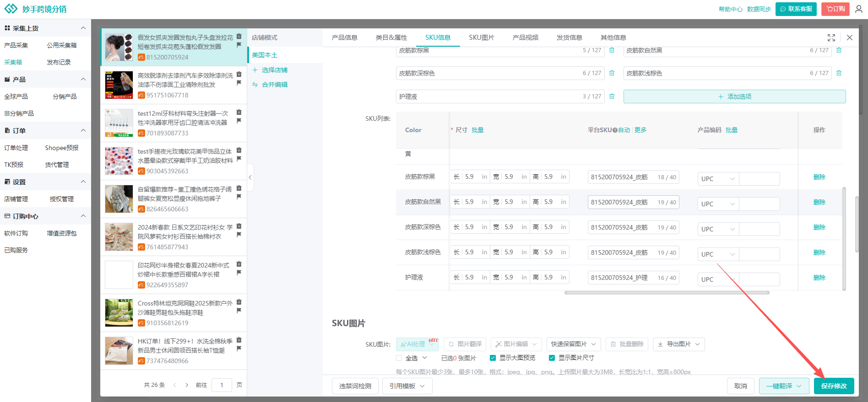
Task: Toggle the 显示图片尺寸 checkbox
Action: 552,358
